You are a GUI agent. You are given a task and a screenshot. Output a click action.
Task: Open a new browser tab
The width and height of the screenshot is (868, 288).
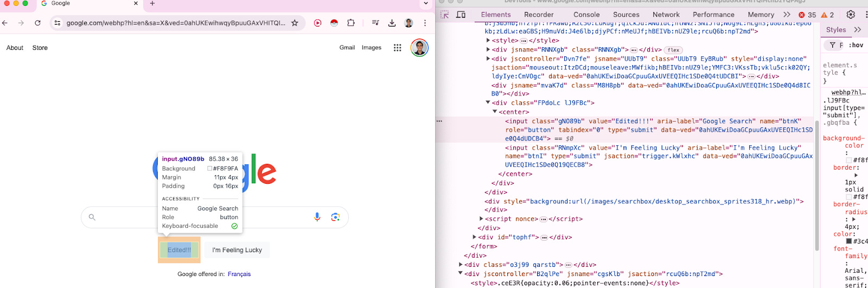[x=152, y=3]
